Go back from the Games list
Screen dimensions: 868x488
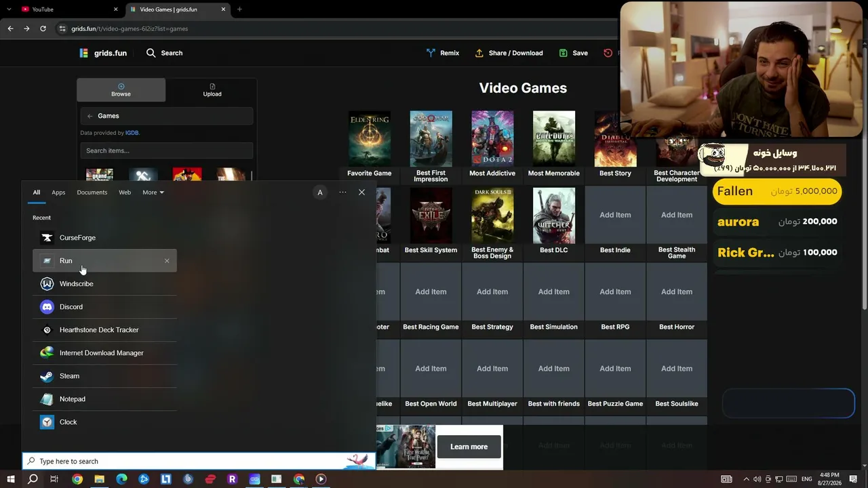tap(90, 116)
